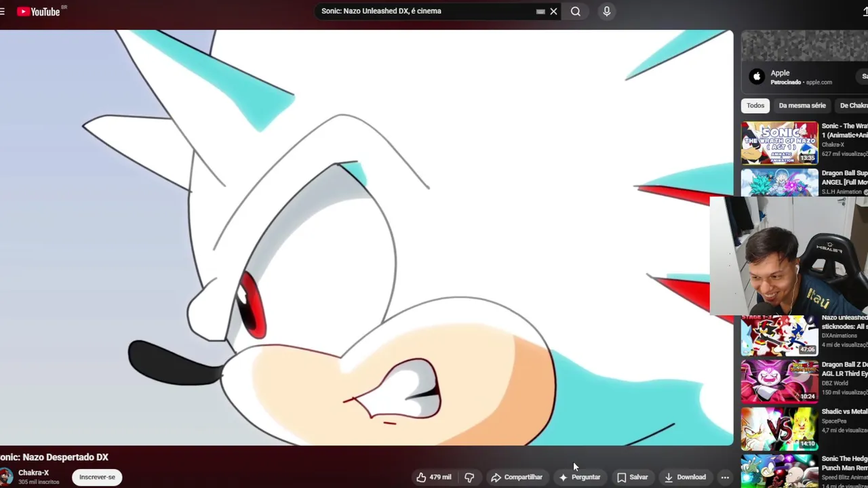This screenshot has height=488, width=868.
Task: Click Sonic - The Wrath title text
Action: click(844, 131)
